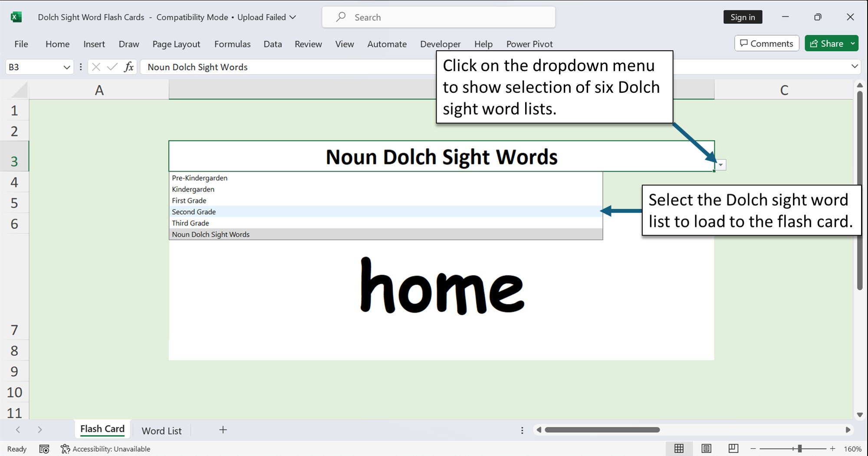The width and height of the screenshot is (868, 456).
Task: Click the Sign in button
Action: click(743, 17)
